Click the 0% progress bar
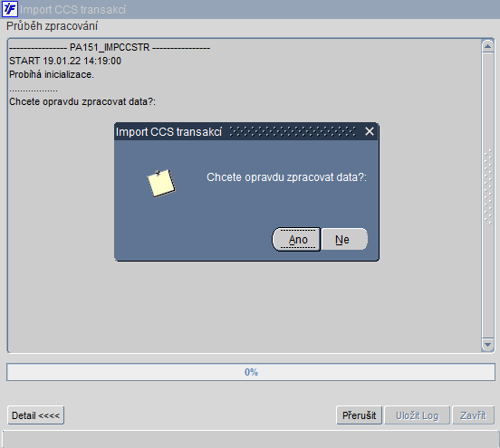The image size is (500, 448). (251, 372)
